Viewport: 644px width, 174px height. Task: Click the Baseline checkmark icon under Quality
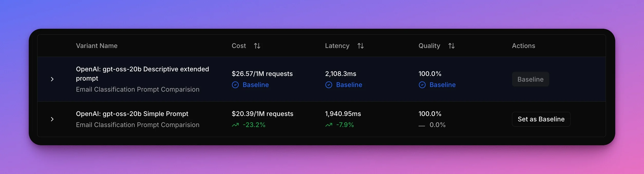(422, 85)
